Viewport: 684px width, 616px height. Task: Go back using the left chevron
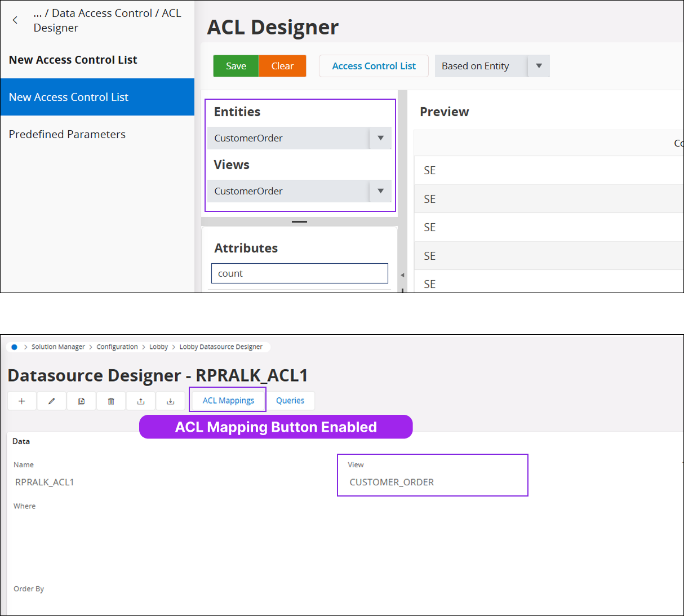pyautogui.click(x=15, y=20)
